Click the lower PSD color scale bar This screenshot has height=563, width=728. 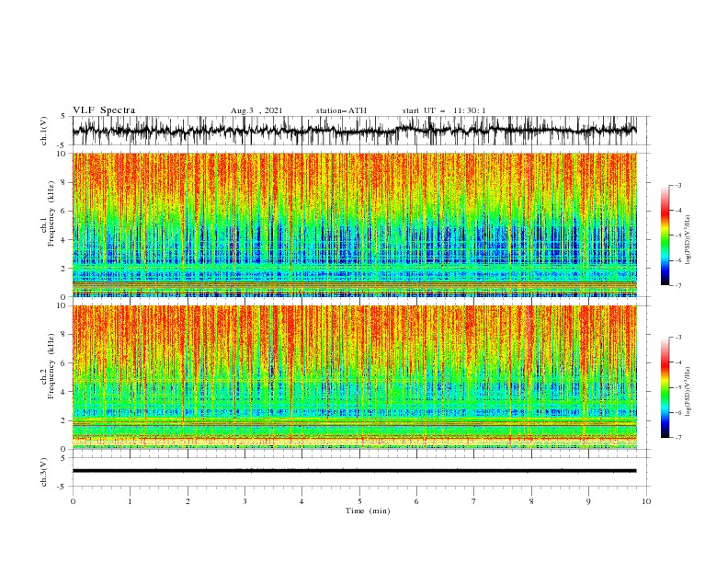coord(665,387)
